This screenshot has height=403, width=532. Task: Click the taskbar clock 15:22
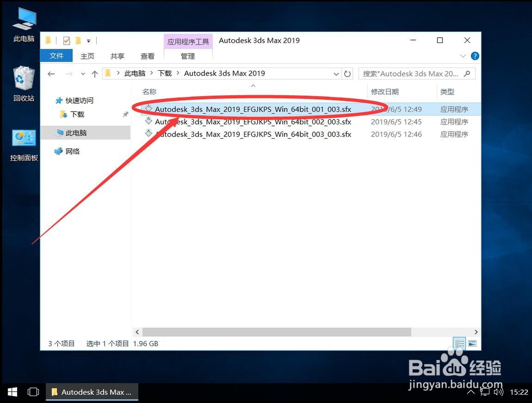(519, 392)
